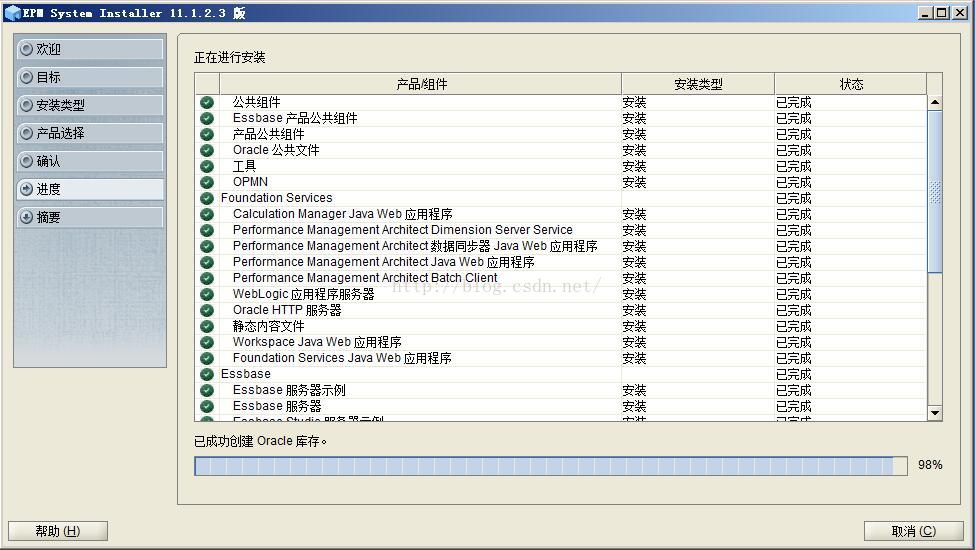Click the 已完成 status for OPMN
This screenshot has height=550, width=975.
tap(793, 182)
